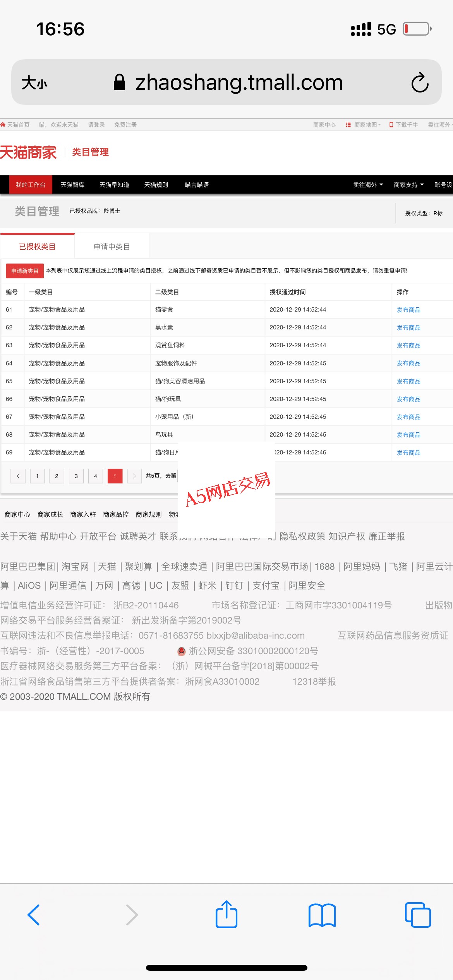Click 发布商品 for 观赏鱼饲料 row
This screenshot has height=980, width=453.
pos(408,345)
